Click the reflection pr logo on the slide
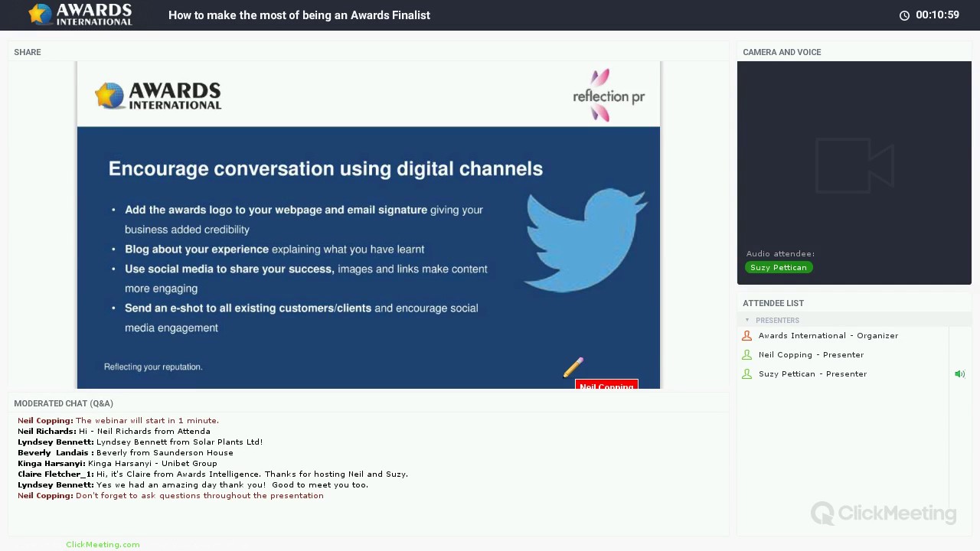Screen dimensions: 980x551 609,96
